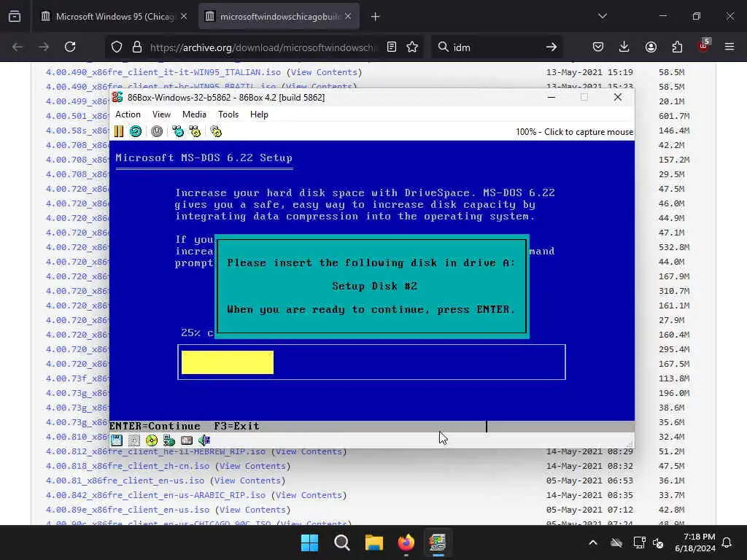
Task: Click the speaker sound status icon
Action: (x=204, y=440)
